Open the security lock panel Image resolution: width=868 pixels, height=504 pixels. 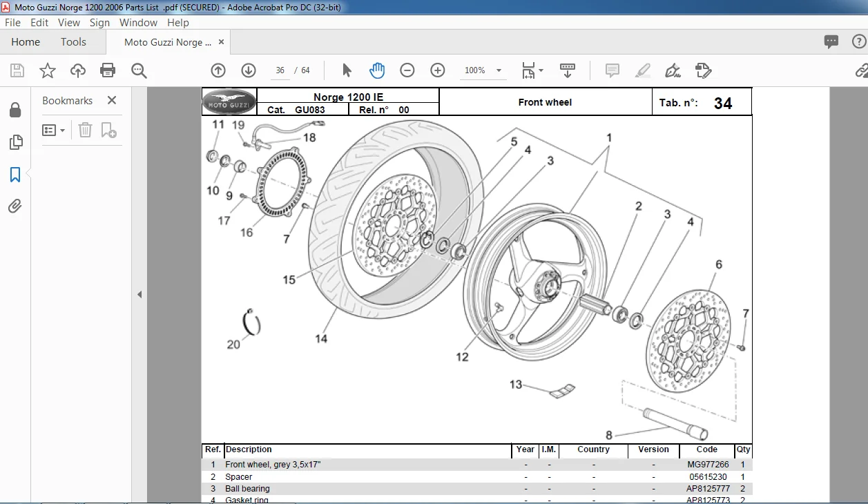15,110
